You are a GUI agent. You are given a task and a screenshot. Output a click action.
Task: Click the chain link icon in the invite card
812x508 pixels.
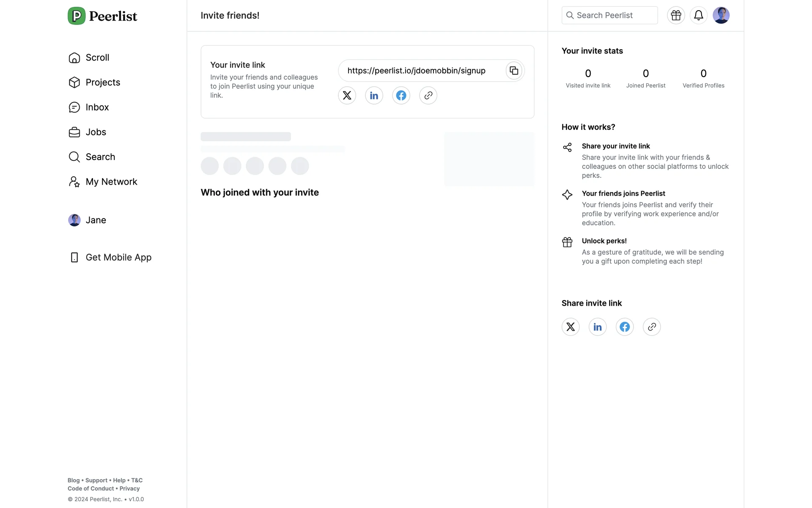428,95
